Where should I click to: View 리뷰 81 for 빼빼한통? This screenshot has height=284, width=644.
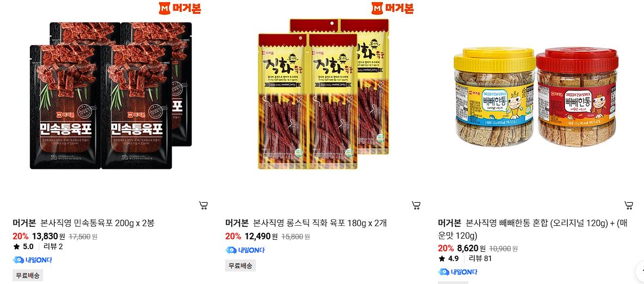tap(480, 258)
